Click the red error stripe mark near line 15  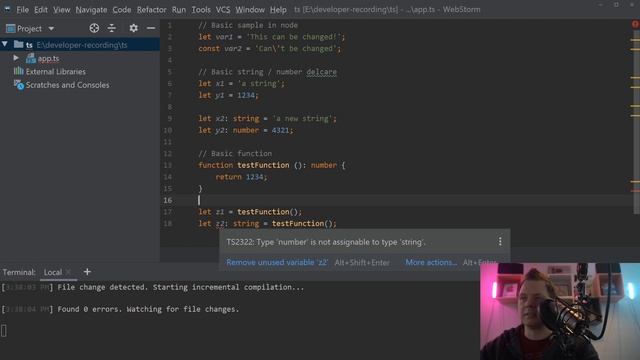pyautogui.click(x=635, y=191)
